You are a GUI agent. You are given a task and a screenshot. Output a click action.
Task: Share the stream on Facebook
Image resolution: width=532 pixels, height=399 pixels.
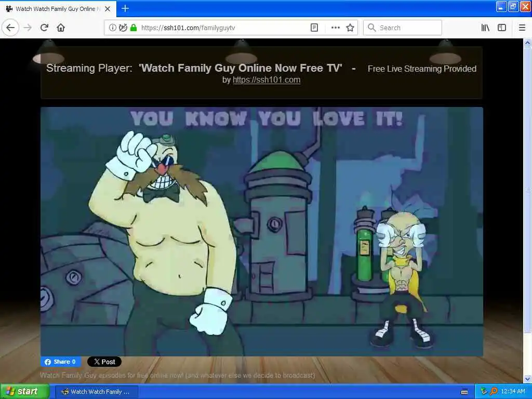[61, 362]
